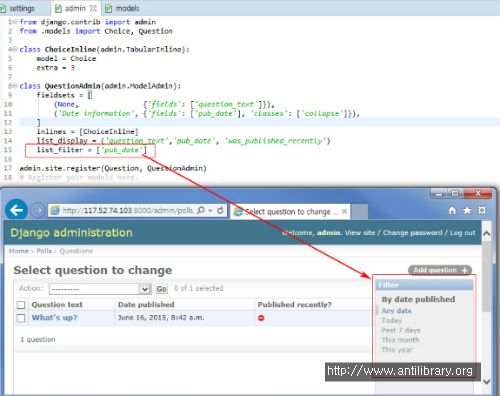Place cursor on the 'extra = 3' code line

(x=55, y=68)
